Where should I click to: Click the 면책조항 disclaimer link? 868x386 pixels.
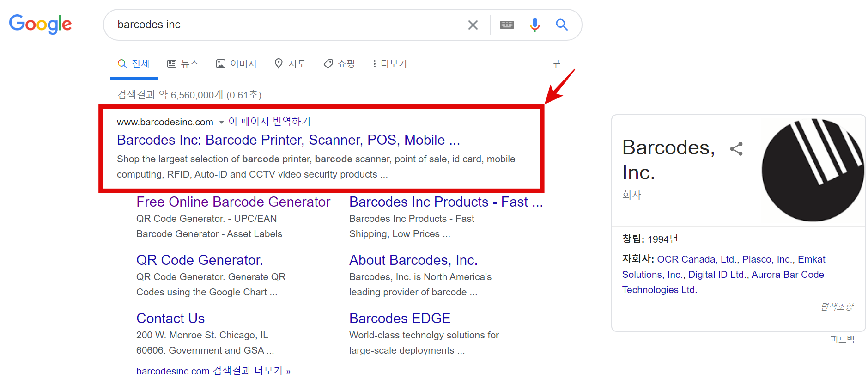click(837, 306)
